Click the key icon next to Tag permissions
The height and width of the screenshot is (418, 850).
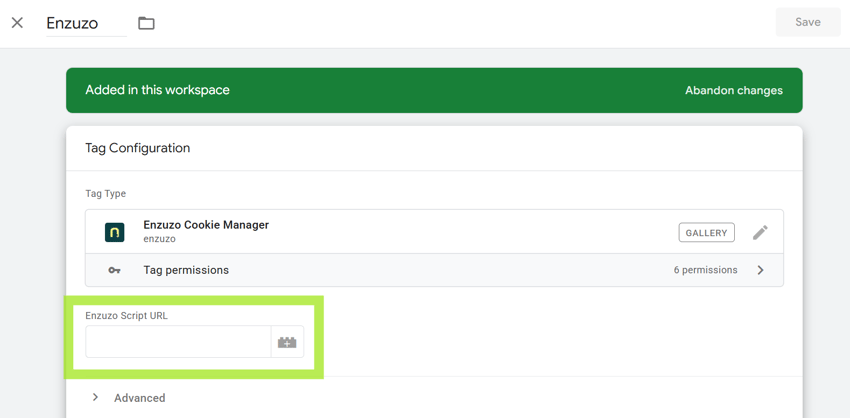click(114, 270)
